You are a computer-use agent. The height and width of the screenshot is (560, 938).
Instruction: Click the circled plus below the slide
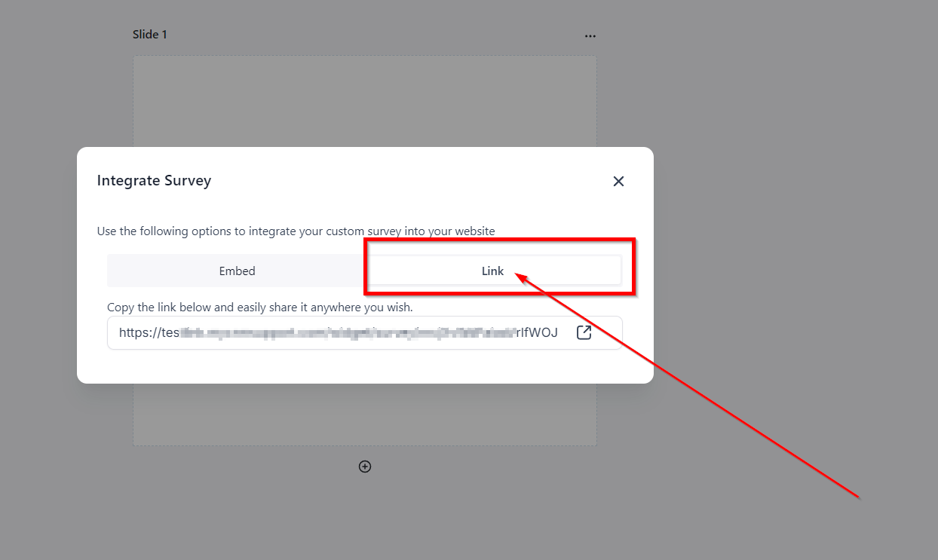pos(365,467)
